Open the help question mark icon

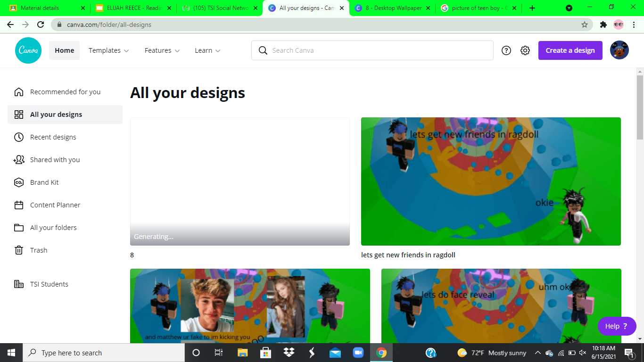[x=506, y=50]
